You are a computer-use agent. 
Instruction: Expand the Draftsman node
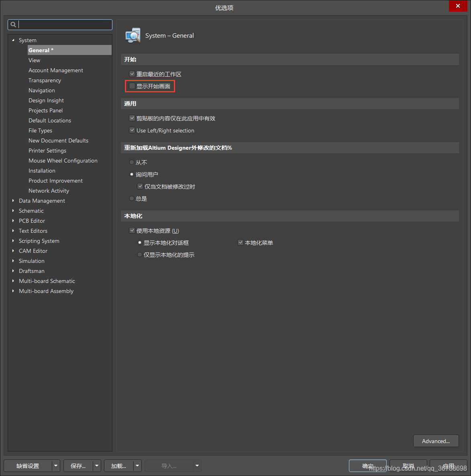[x=13, y=271]
